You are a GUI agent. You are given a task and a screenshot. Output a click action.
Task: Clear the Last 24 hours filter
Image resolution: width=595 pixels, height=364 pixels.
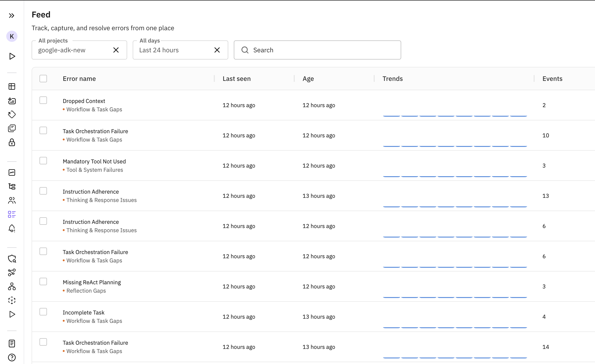click(x=217, y=50)
